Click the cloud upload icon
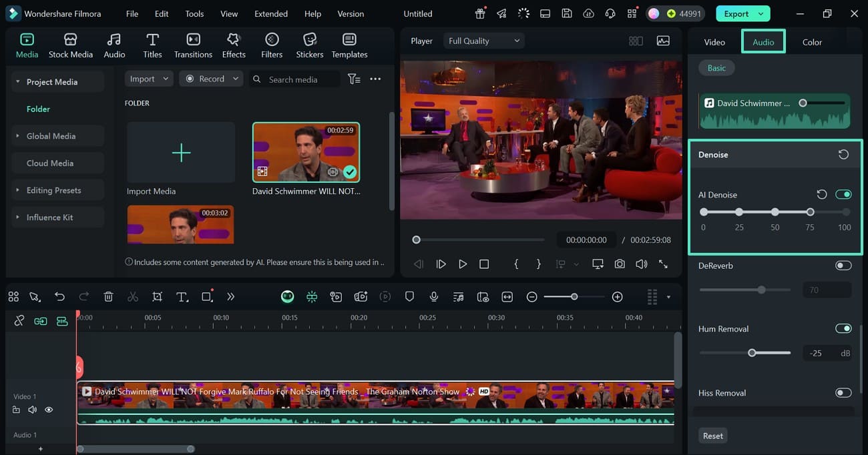The height and width of the screenshot is (455, 868). click(588, 13)
